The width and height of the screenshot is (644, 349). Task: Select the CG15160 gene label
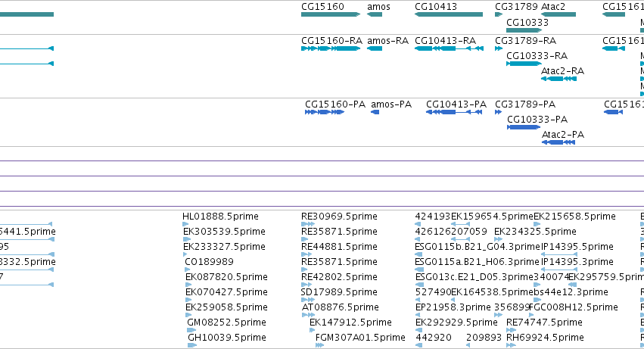[322, 7]
